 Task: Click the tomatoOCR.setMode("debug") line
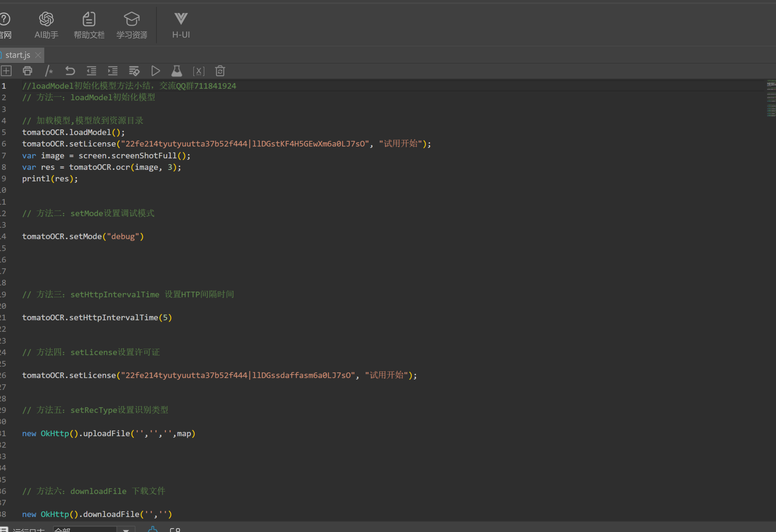(83, 236)
